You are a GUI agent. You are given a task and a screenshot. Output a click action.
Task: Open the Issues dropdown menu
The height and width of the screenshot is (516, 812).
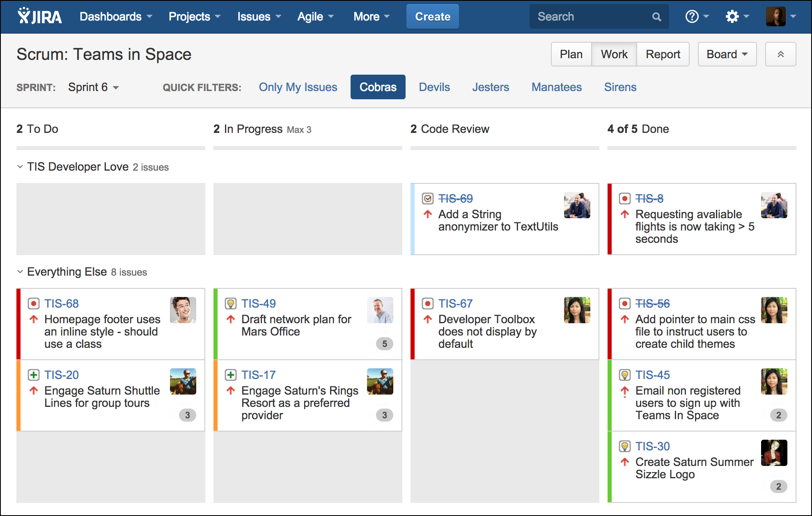tap(259, 16)
